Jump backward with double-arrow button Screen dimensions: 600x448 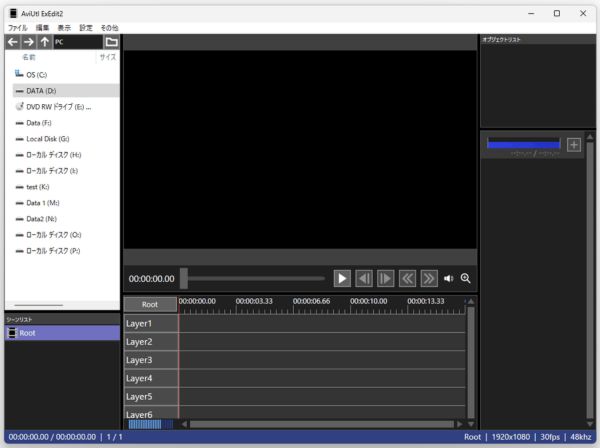407,279
